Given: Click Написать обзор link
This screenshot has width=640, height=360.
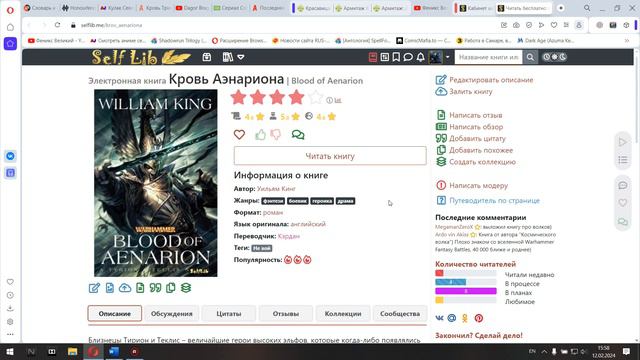Looking at the screenshot, I should pos(476,127).
